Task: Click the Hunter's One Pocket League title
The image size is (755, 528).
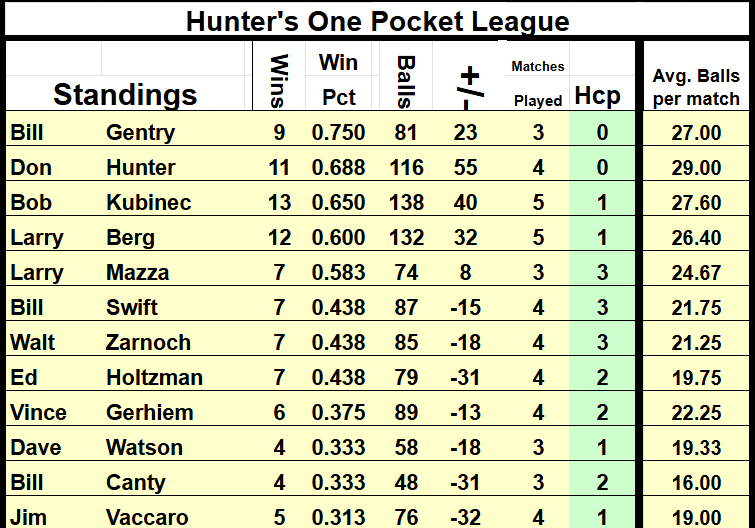Action: pyautogui.click(x=377, y=21)
